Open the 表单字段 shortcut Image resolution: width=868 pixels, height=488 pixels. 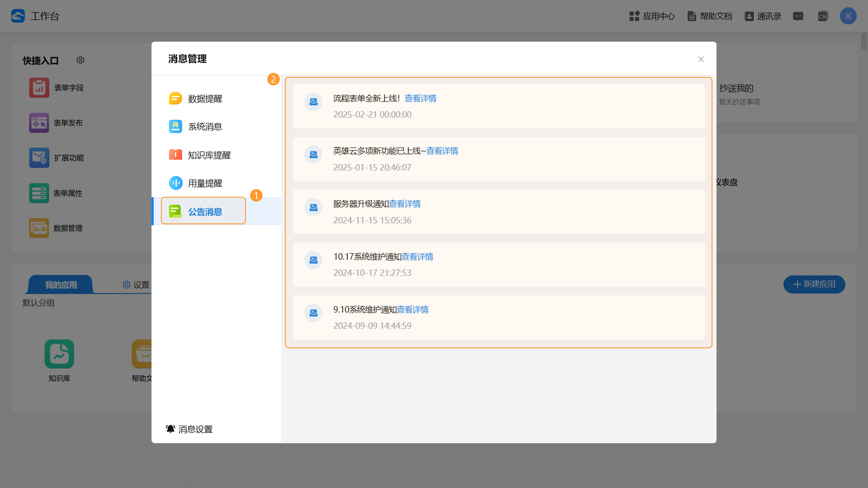tap(56, 88)
